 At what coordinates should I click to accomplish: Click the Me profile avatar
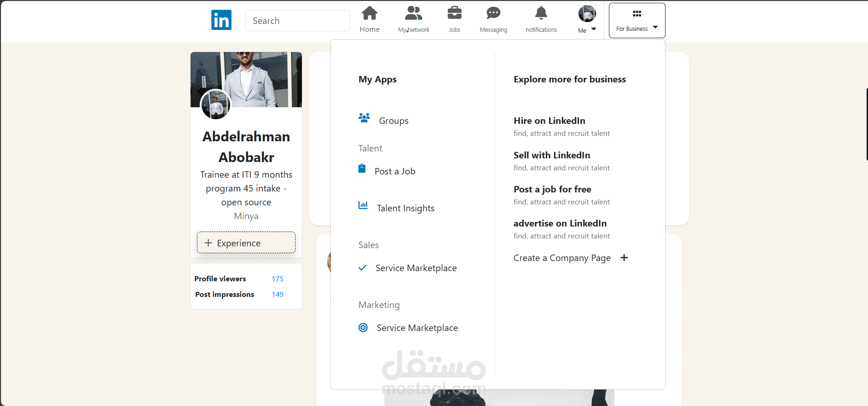pos(587,14)
